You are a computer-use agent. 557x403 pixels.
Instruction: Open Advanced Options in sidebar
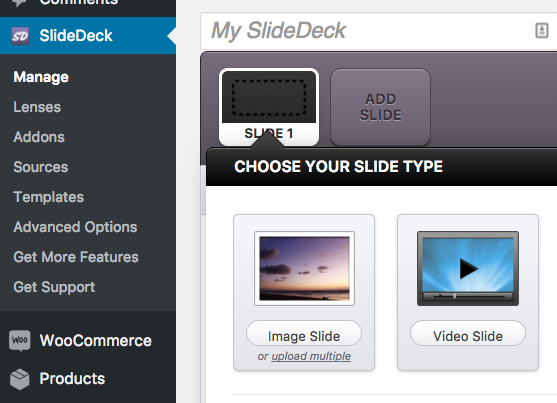tap(75, 227)
